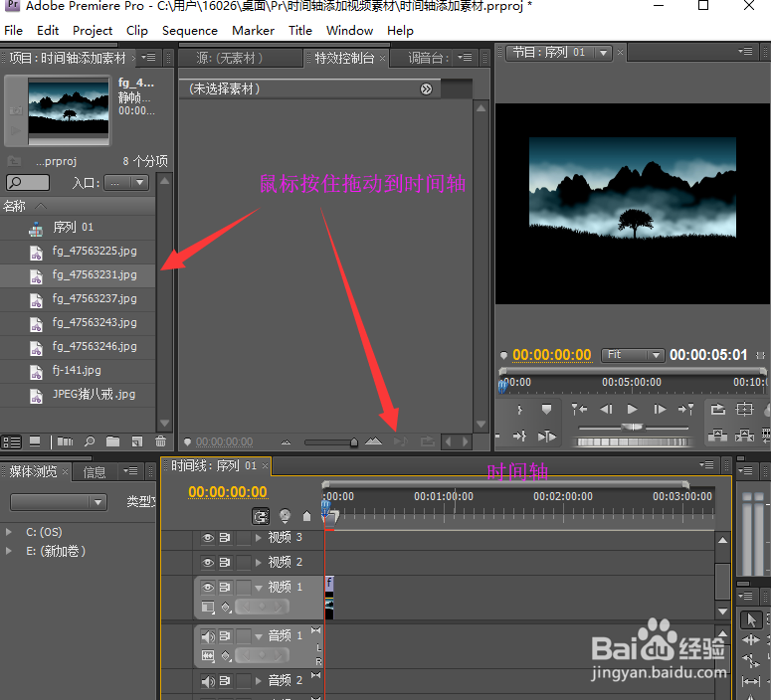Open the 节目: 序列 01 dropdown arrow
Image resolution: width=771 pixels, height=700 pixels.
pyautogui.click(x=603, y=53)
